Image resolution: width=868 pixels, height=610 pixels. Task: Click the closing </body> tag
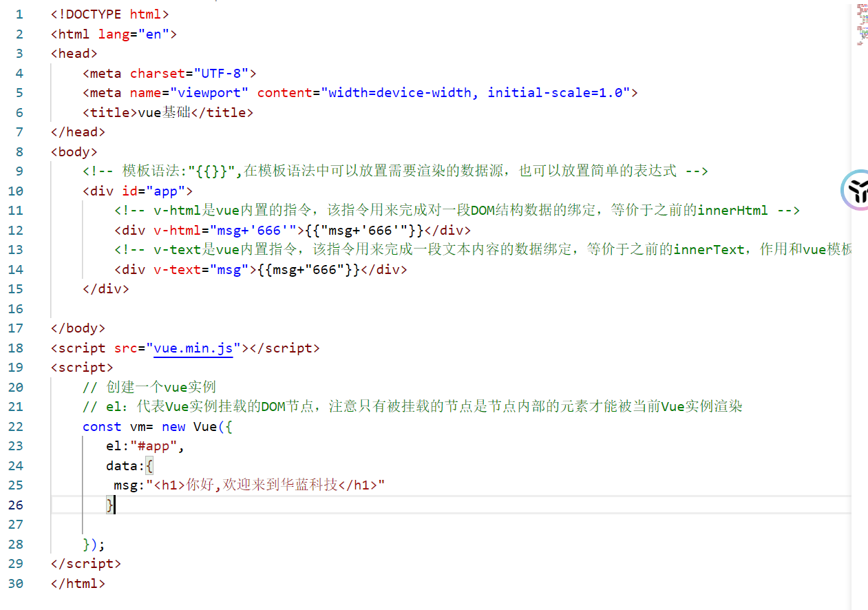point(78,328)
